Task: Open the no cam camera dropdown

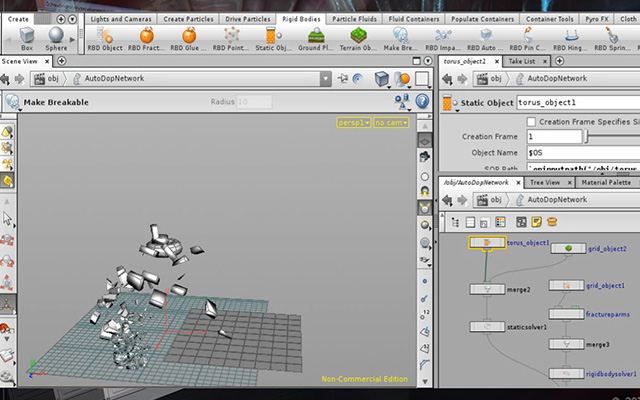Action: pos(391,122)
